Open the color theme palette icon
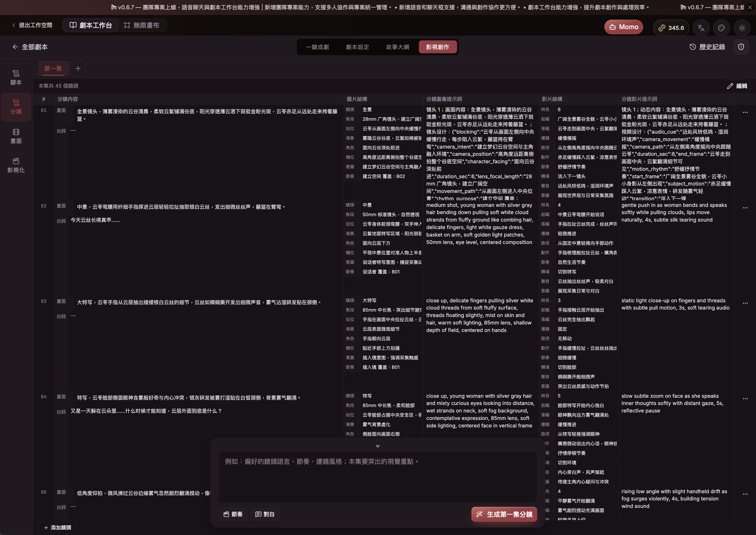The height and width of the screenshot is (535, 756). click(x=721, y=28)
